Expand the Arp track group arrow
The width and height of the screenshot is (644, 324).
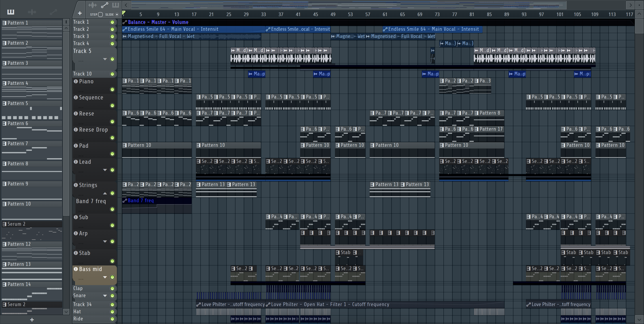pos(105,242)
